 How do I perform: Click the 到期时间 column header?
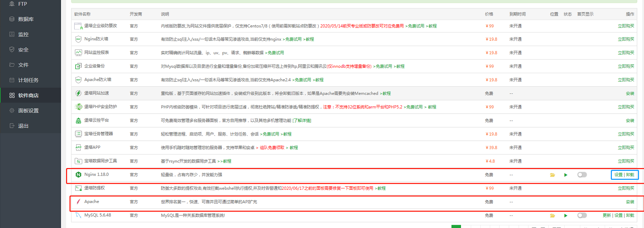tap(518, 14)
